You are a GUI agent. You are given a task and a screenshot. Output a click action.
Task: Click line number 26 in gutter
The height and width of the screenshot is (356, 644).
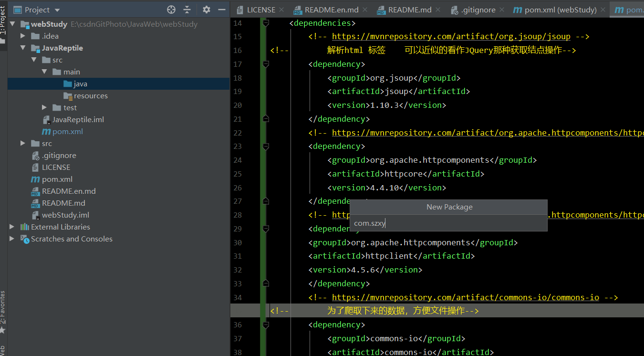pyautogui.click(x=238, y=188)
